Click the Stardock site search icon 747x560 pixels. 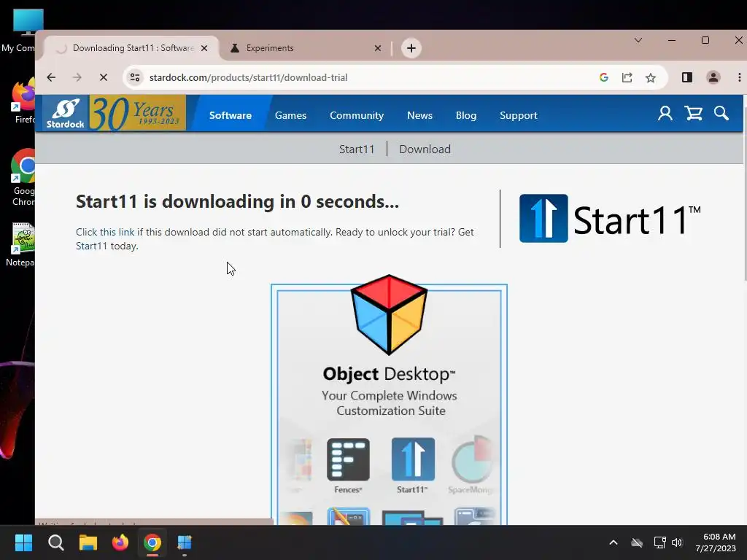coord(721,113)
